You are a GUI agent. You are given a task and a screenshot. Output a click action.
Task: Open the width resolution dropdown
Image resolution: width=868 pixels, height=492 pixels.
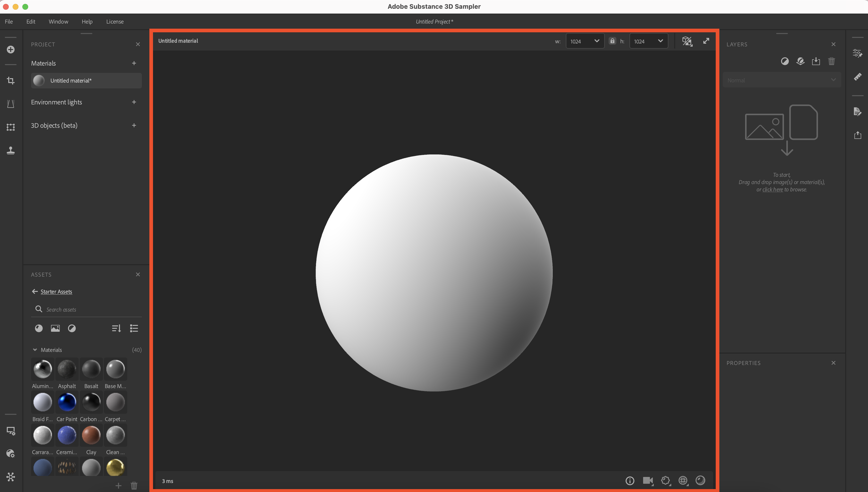585,41
